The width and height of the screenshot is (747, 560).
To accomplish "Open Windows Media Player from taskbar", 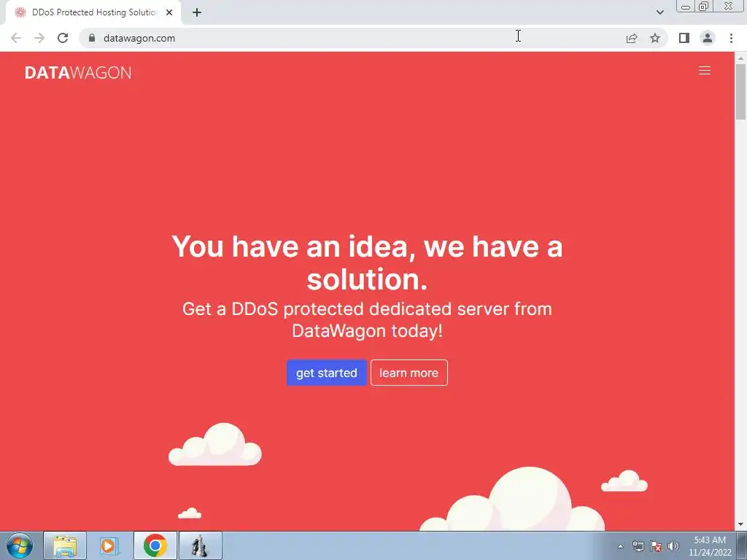I will (109, 545).
